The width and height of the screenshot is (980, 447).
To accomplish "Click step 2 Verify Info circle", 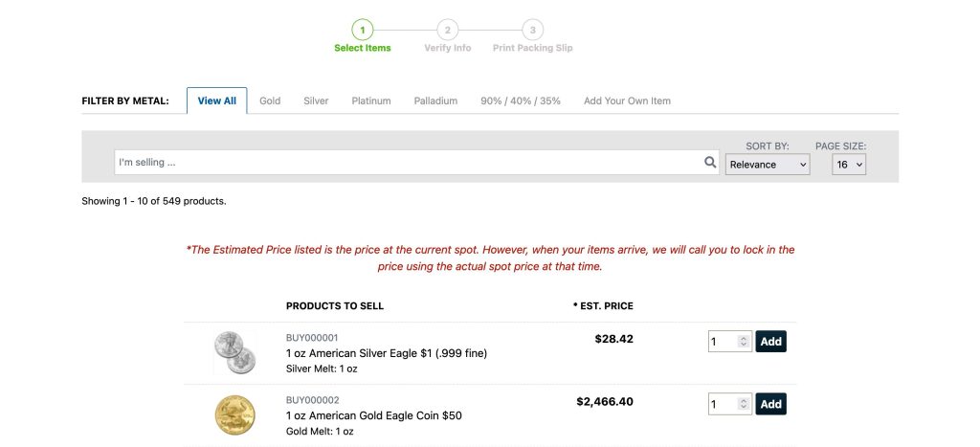I will click(x=447, y=30).
